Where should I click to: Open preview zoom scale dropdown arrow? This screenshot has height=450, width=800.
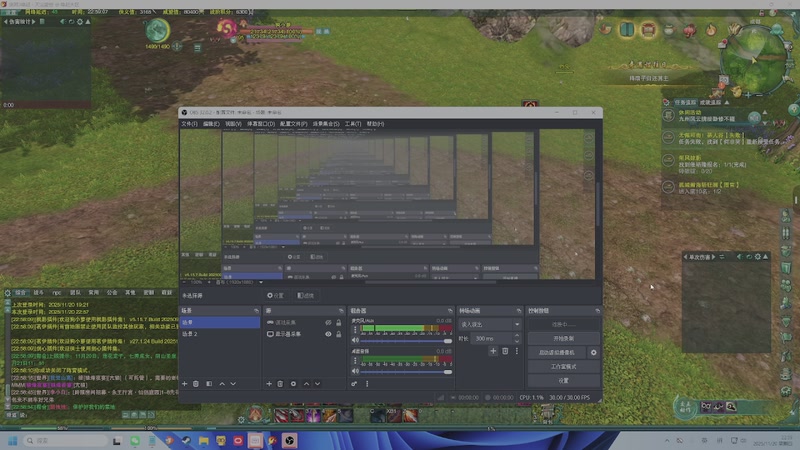(261, 282)
